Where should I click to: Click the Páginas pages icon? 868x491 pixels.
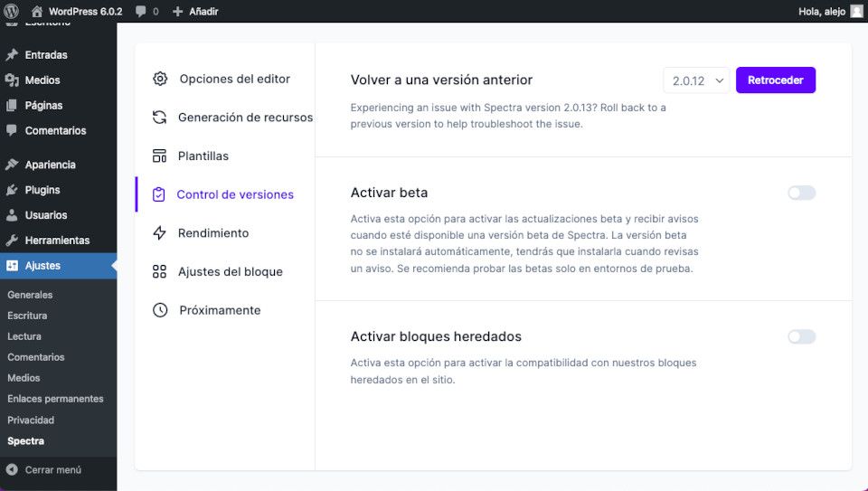(x=12, y=105)
